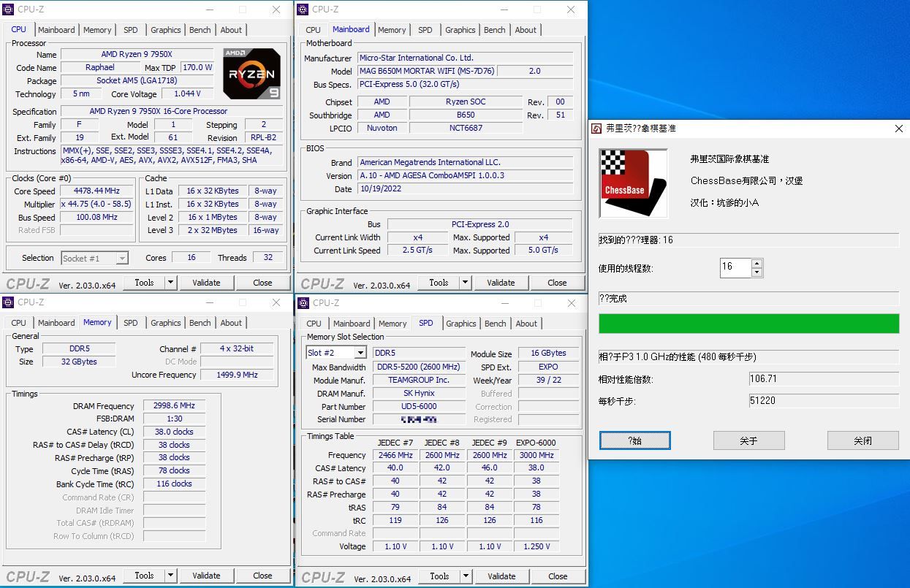Click the Core Voltage value '1.044 V'
Image resolution: width=910 pixels, height=588 pixels.
coord(188,94)
